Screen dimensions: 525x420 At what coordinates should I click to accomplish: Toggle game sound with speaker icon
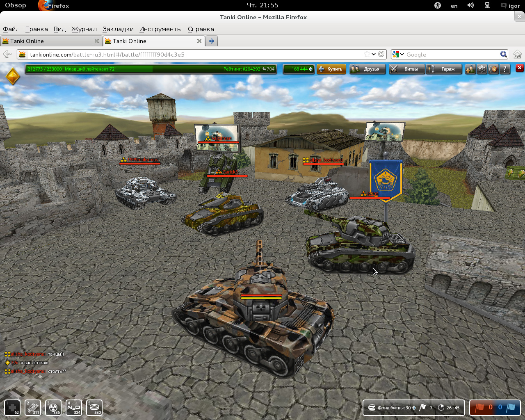pos(493,69)
